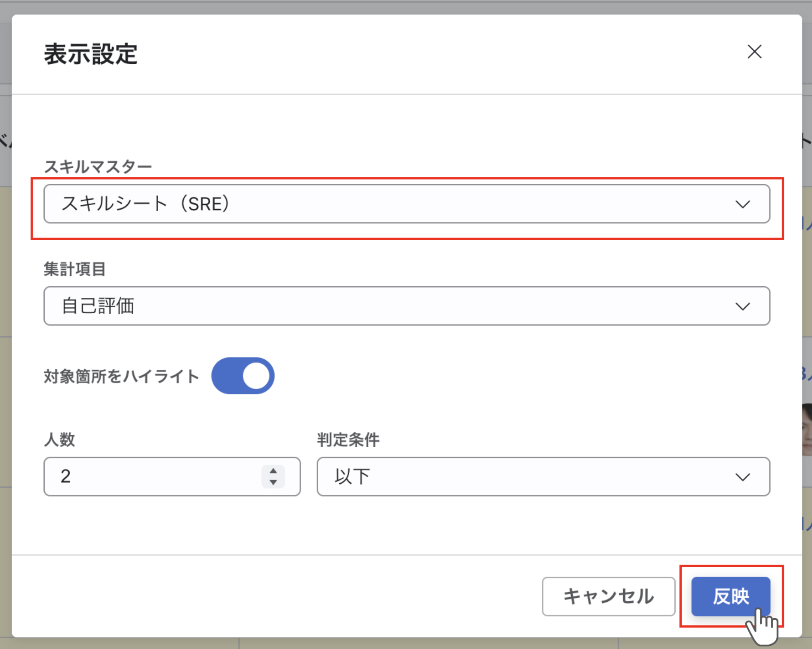Screen dimensions: 812x649
Task: Apply settings with the 反映 button
Action: click(x=731, y=596)
